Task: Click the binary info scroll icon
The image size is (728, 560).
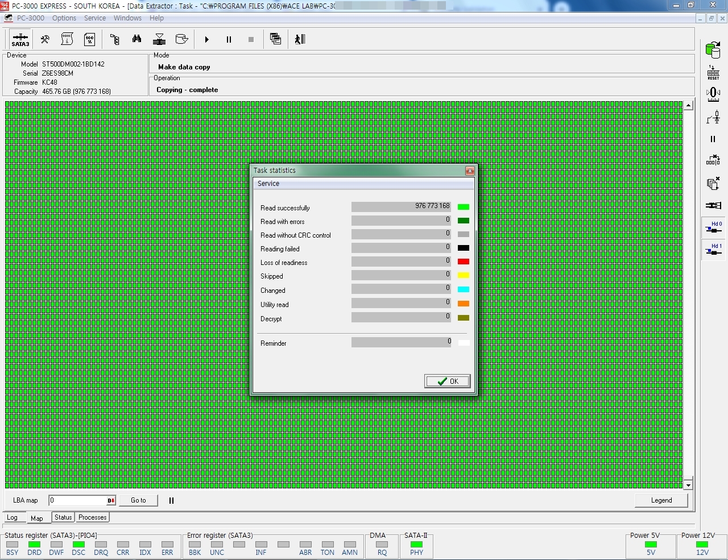Action: pyautogui.click(x=67, y=39)
